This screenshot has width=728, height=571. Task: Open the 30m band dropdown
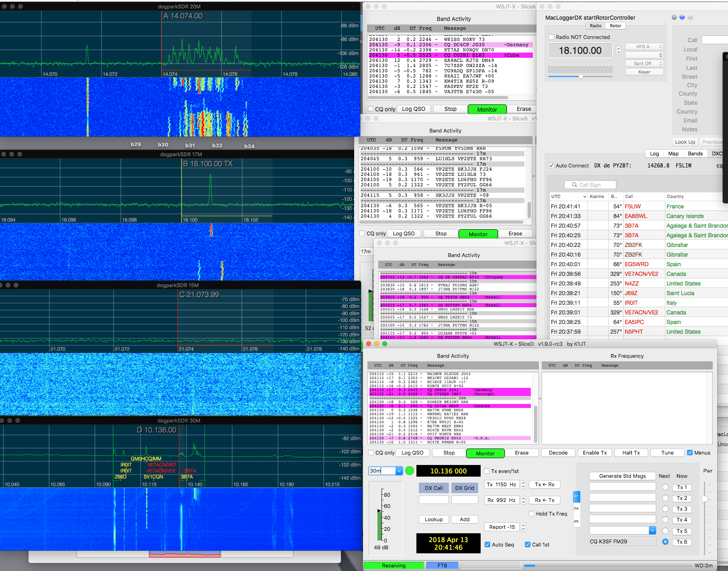tap(399, 471)
